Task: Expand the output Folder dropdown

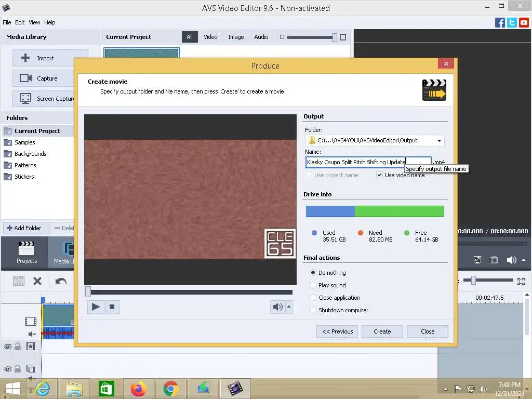Action: pos(439,140)
